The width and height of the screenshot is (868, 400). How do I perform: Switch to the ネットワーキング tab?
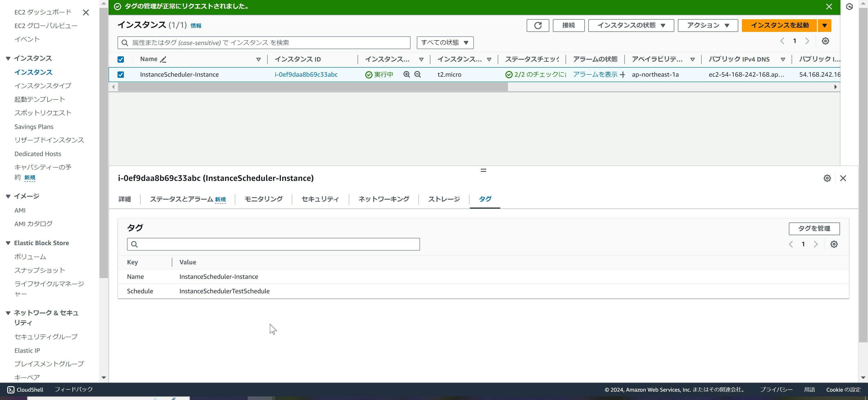click(383, 199)
